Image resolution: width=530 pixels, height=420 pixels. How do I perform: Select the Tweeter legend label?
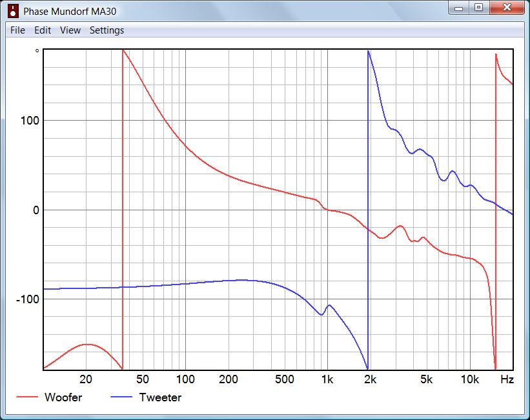(x=160, y=397)
